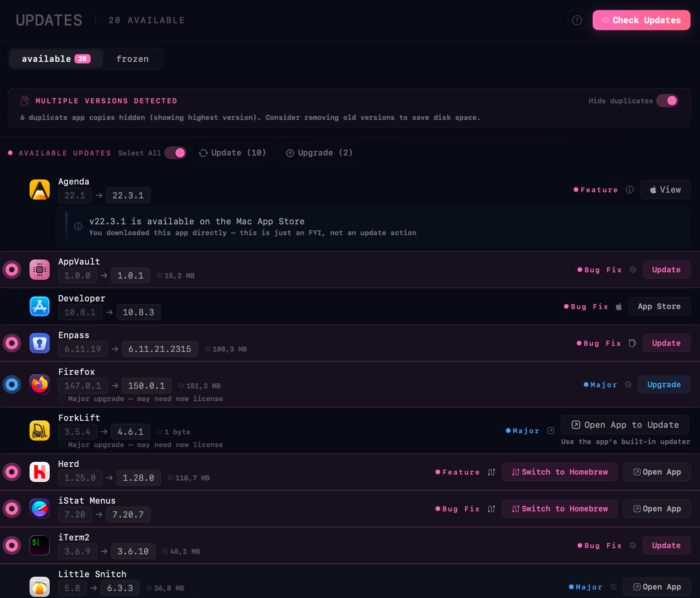Click the Developer app icon
This screenshot has height=598, width=700.
coord(40,306)
